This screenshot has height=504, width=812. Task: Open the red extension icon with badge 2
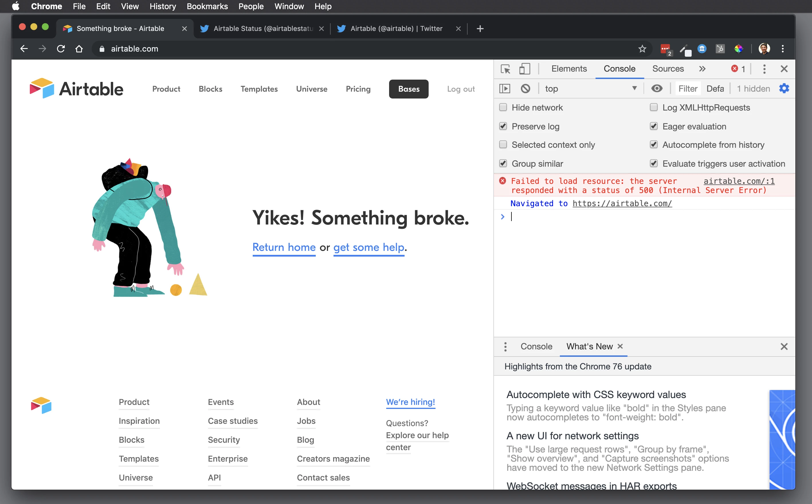pos(666,49)
